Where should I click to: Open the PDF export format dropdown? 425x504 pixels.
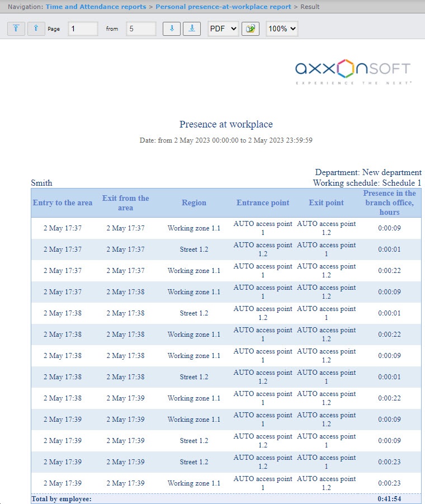coord(223,29)
